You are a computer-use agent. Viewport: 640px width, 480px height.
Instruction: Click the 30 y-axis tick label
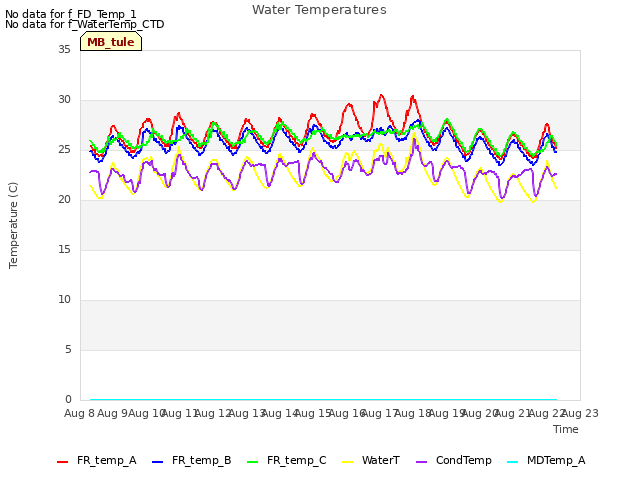pyautogui.click(x=64, y=100)
